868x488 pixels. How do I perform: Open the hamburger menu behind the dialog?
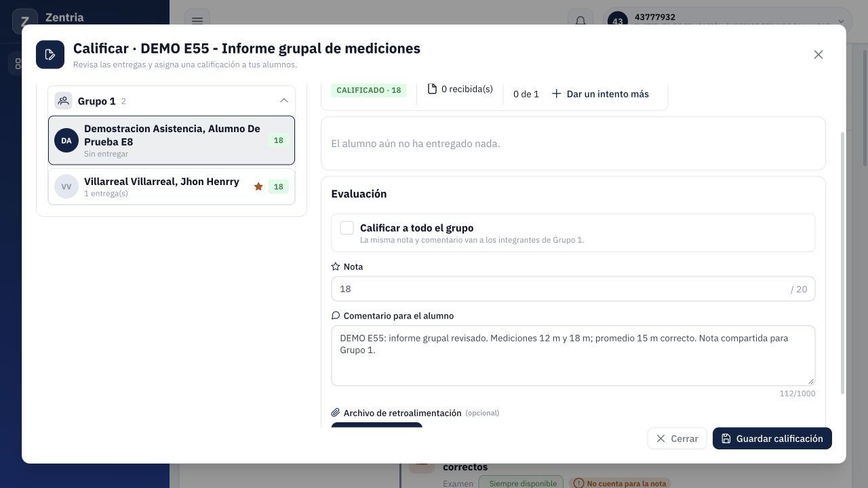point(197,20)
